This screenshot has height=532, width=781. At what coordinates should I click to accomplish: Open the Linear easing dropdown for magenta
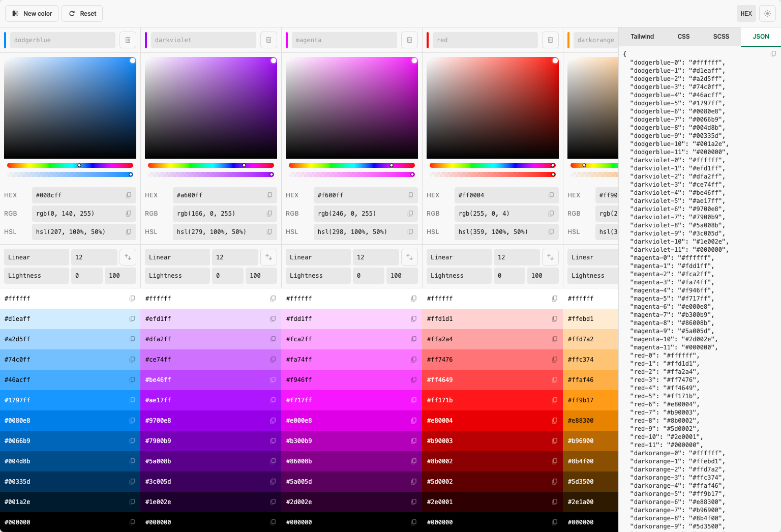(x=318, y=257)
